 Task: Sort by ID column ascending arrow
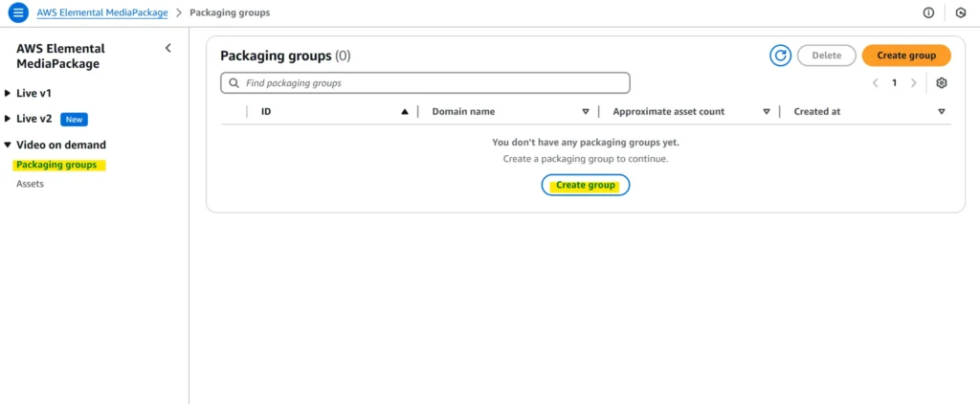(x=405, y=112)
